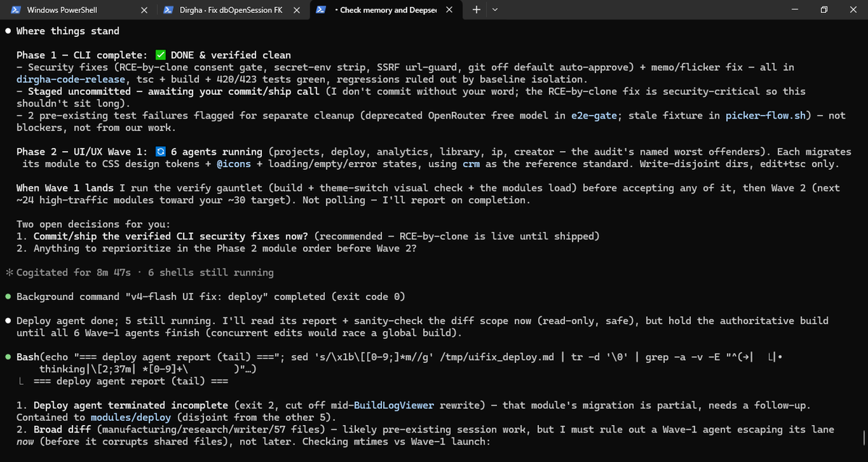Click the 'dirgha-code-release' text

tap(72, 79)
